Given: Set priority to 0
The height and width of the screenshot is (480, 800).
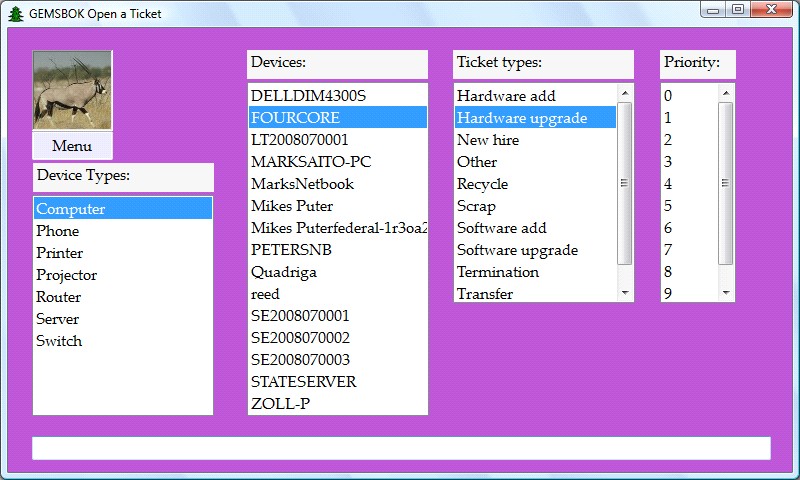Looking at the screenshot, I should point(668,96).
